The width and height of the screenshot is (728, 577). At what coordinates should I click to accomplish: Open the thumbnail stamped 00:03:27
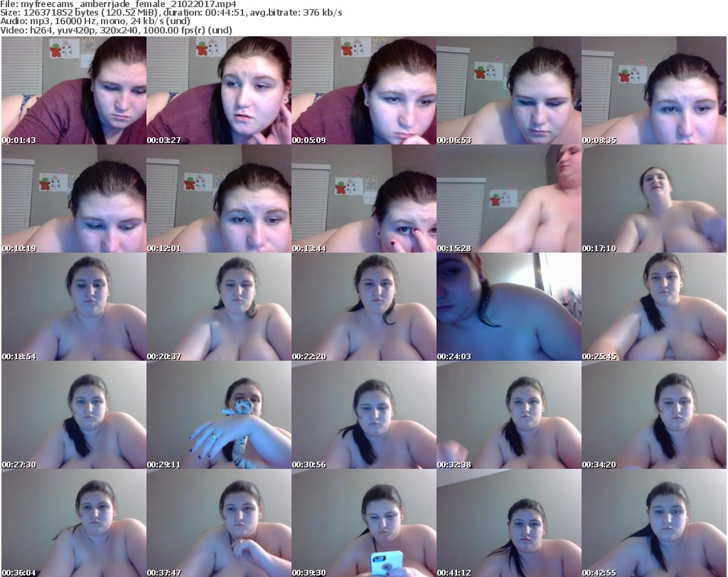[219, 90]
